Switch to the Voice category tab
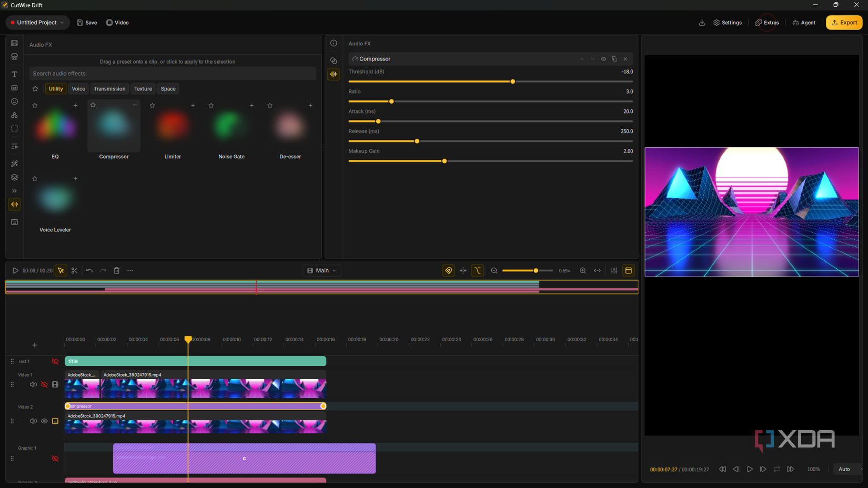The height and width of the screenshot is (488, 868). pyautogui.click(x=78, y=89)
